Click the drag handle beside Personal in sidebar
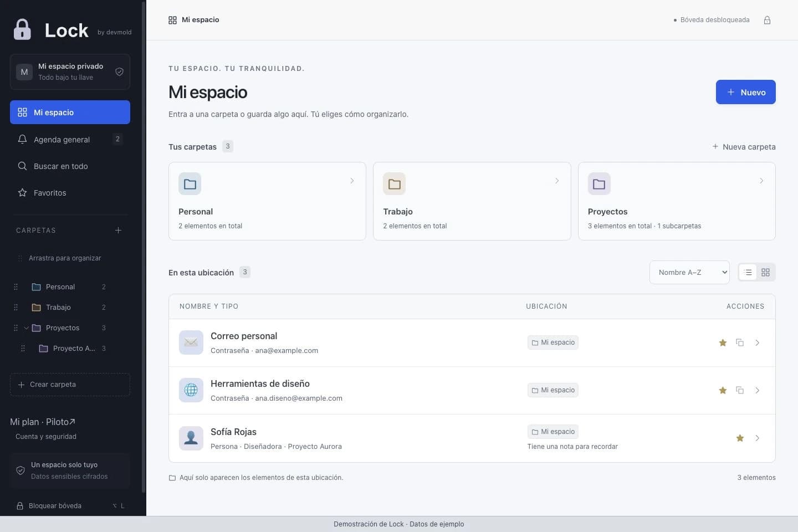 16,287
